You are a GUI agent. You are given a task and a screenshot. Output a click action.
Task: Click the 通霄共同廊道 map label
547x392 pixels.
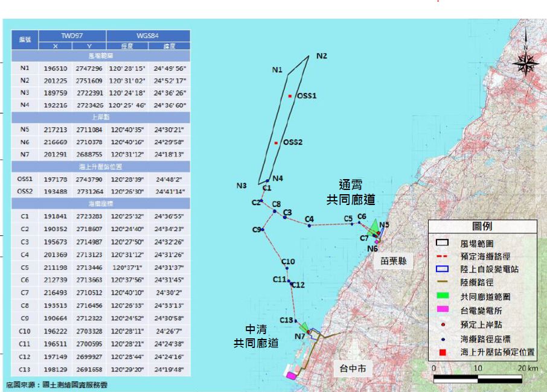[x=351, y=192]
